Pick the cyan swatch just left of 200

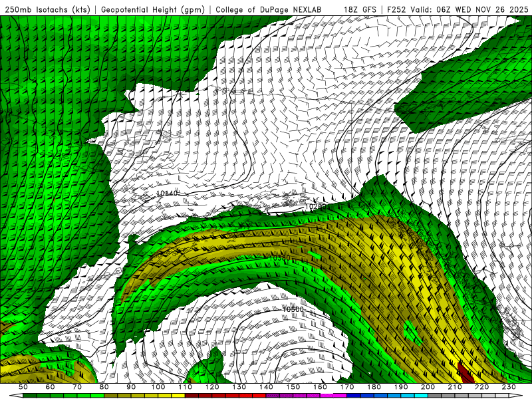tap(421, 396)
